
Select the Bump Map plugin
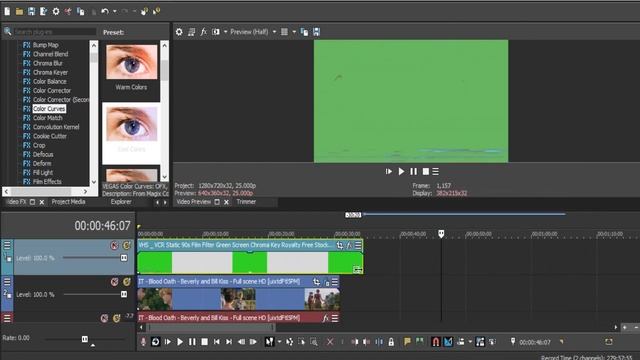(x=45, y=45)
